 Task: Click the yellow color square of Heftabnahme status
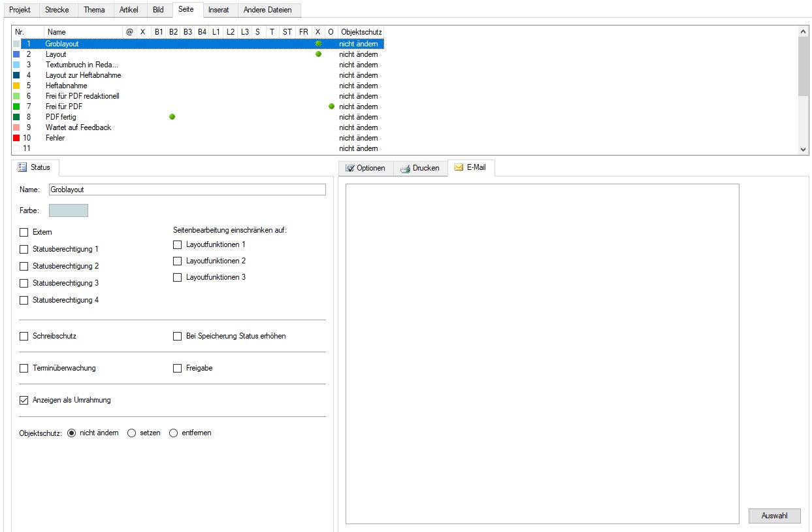click(16, 86)
